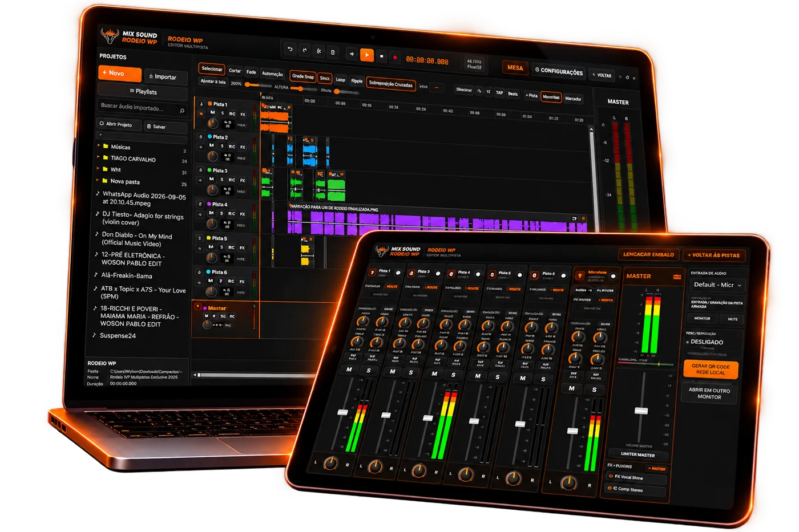Viewport: 799px width, 532px height.
Task: Select the Fade tool tab
Action: coord(251,72)
